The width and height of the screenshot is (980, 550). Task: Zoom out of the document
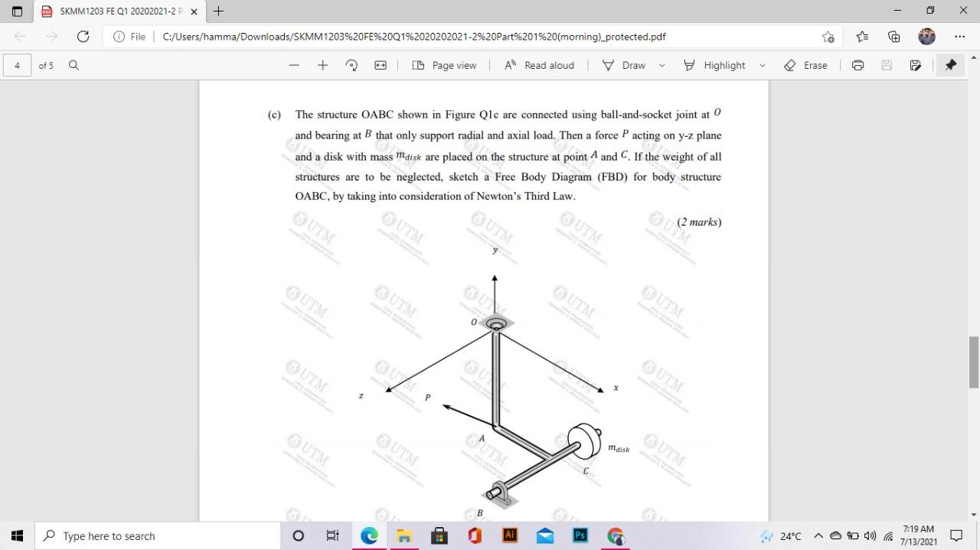point(293,65)
